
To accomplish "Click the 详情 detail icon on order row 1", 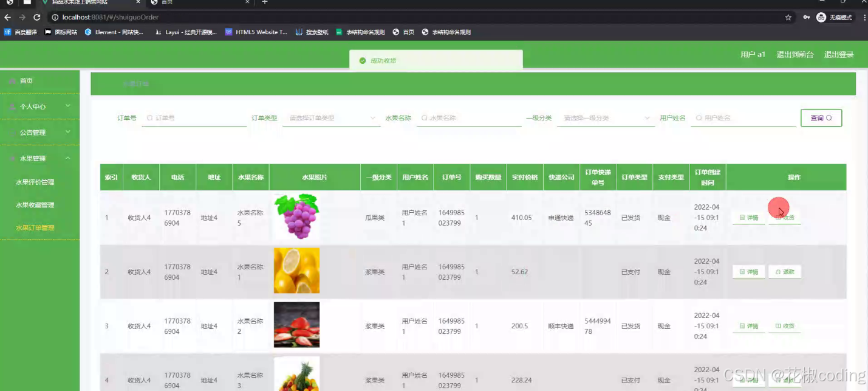I will [742, 216].
